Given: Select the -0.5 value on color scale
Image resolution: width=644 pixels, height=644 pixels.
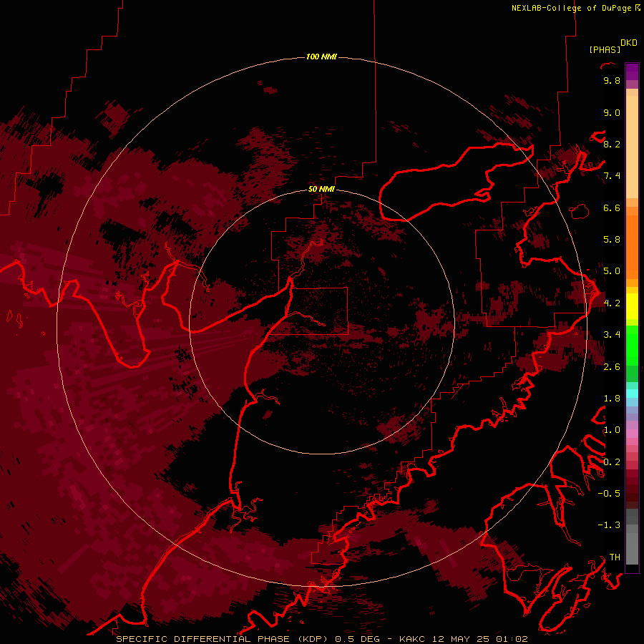Looking at the screenshot, I should click(x=609, y=494).
